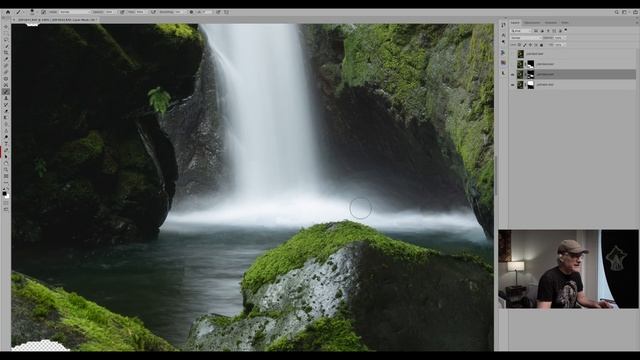Click the layer Opacity value field
The height and width of the screenshot is (360, 640).
[x=558, y=38]
